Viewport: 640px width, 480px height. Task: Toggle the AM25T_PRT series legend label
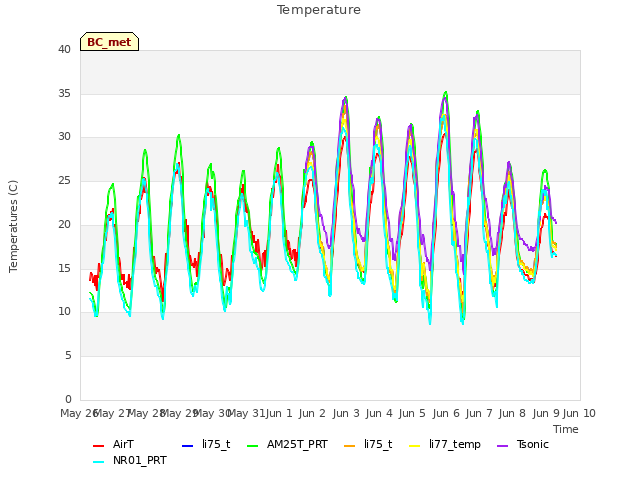coord(297,444)
